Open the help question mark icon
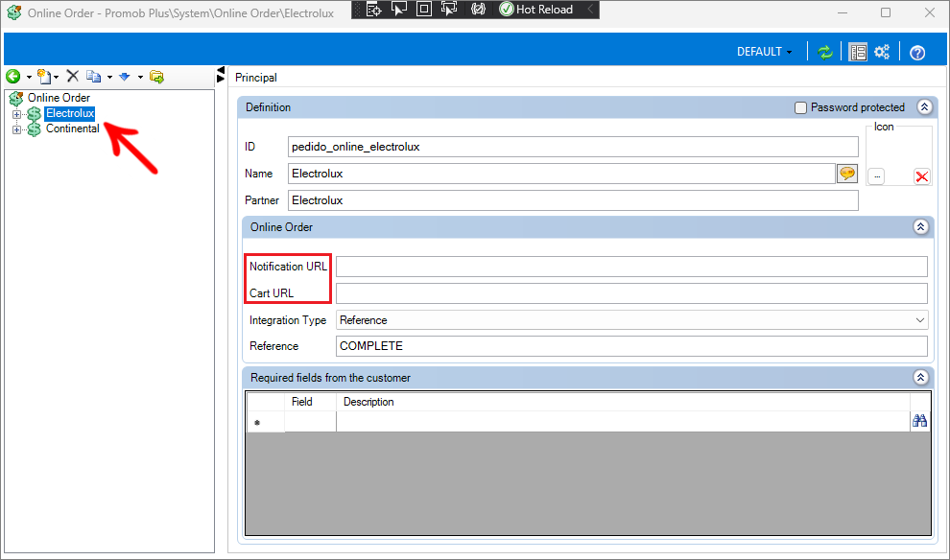 pos(917,53)
